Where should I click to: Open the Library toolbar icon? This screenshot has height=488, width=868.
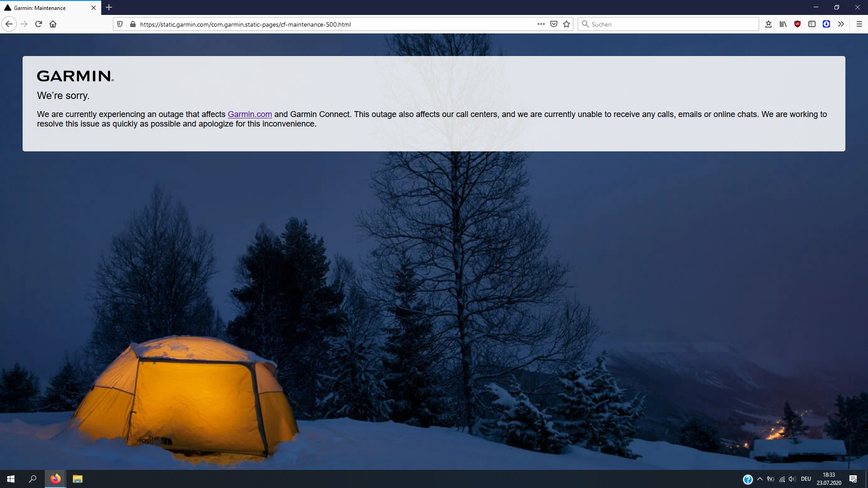[783, 24]
